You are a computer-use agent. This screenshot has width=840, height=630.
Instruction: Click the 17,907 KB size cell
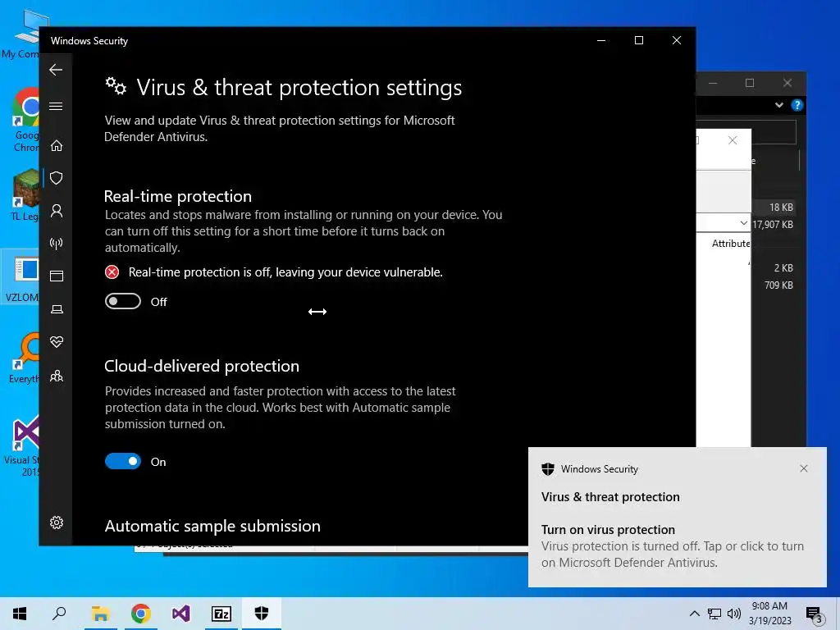point(773,225)
